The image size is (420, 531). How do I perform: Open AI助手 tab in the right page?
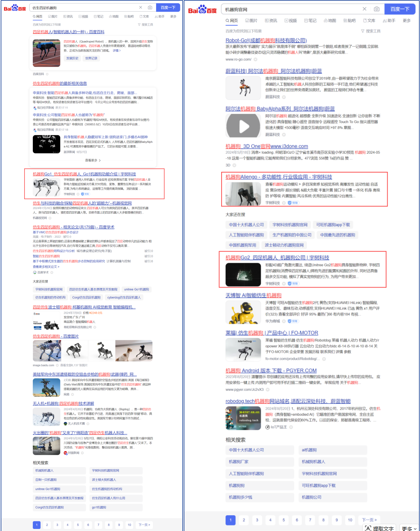(x=389, y=21)
